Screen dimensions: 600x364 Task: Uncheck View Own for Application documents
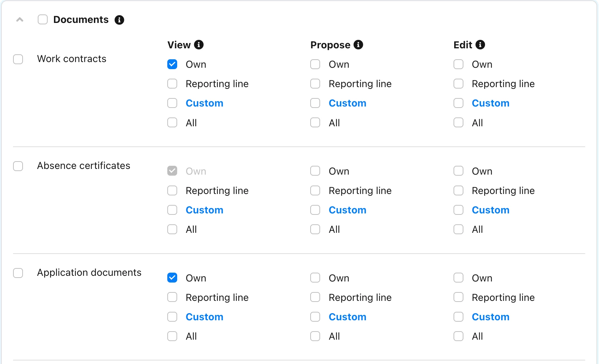point(172,278)
